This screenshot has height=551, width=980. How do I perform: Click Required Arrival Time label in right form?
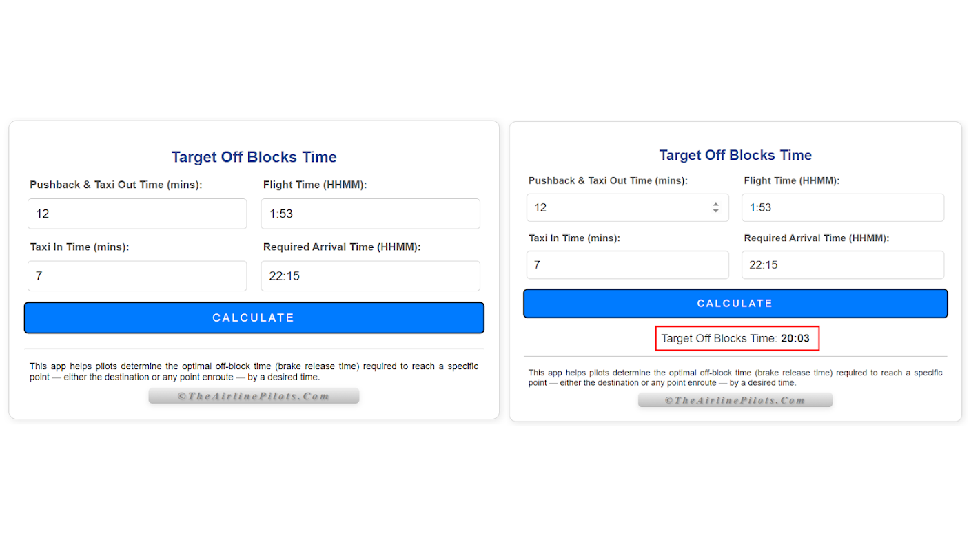click(817, 238)
